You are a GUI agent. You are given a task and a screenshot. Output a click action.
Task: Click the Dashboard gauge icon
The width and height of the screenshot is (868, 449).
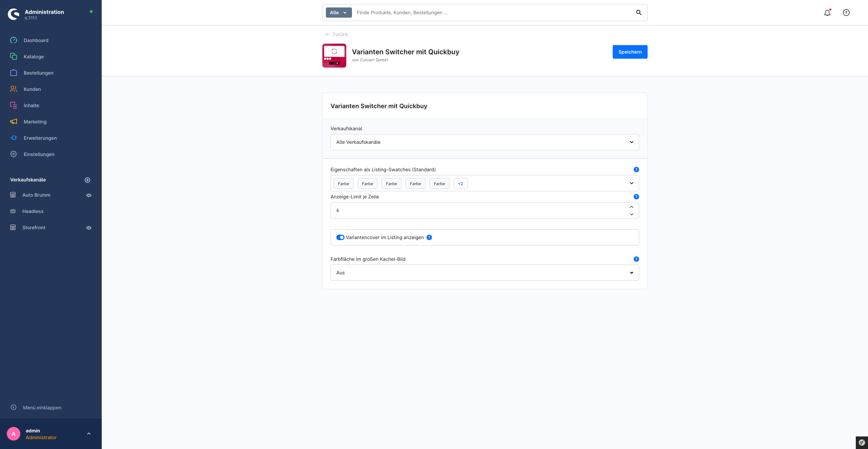[14, 40]
